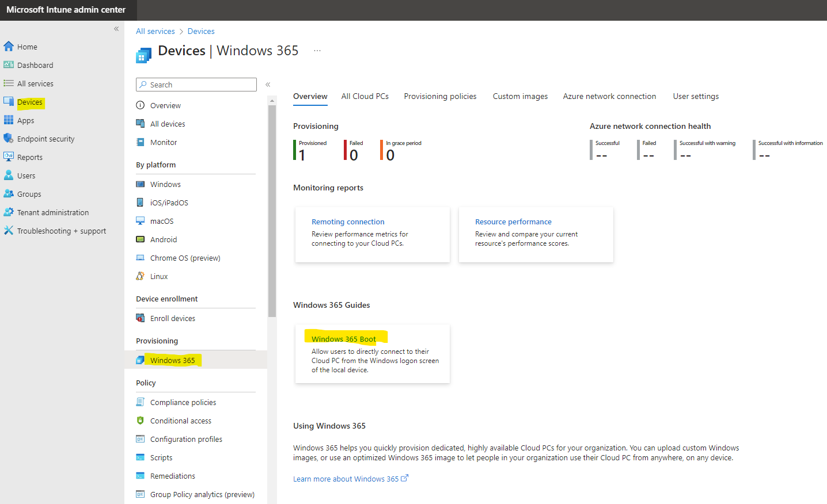The width and height of the screenshot is (827, 504).
Task: Open Compliance policies menu item
Action: coord(183,402)
